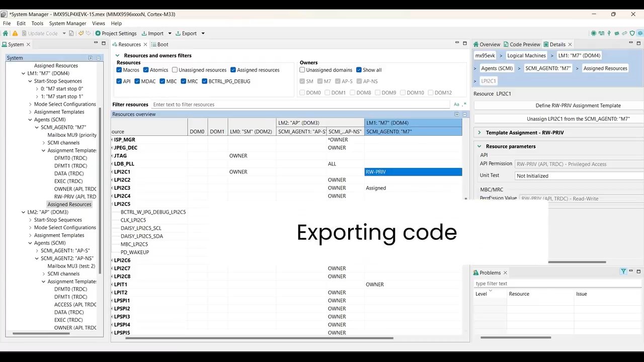Toggle the Macros checkbox
644x362 pixels.
click(119, 70)
